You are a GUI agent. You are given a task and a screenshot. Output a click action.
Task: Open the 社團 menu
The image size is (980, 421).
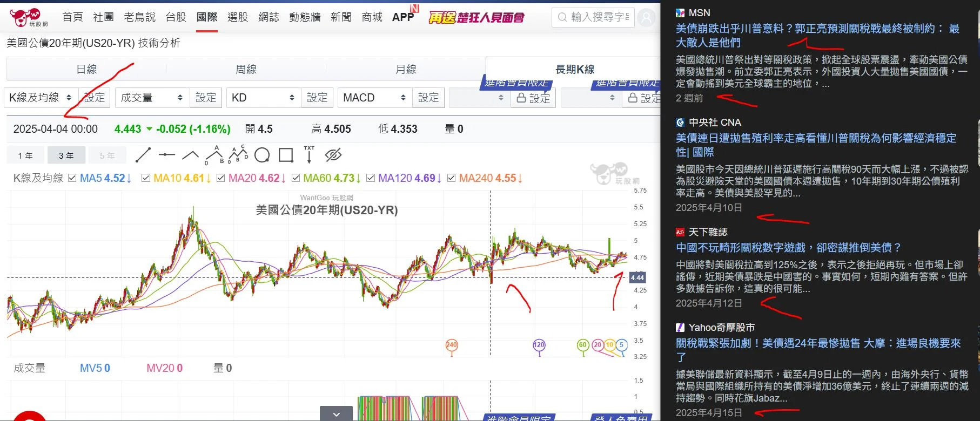coord(103,17)
